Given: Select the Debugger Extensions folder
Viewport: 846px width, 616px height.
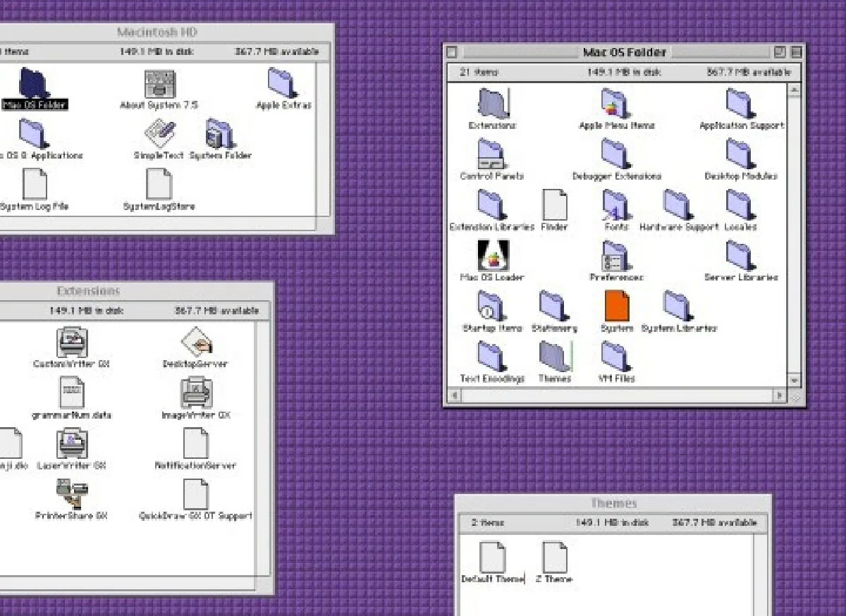Looking at the screenshot, I should click(616, 154).
